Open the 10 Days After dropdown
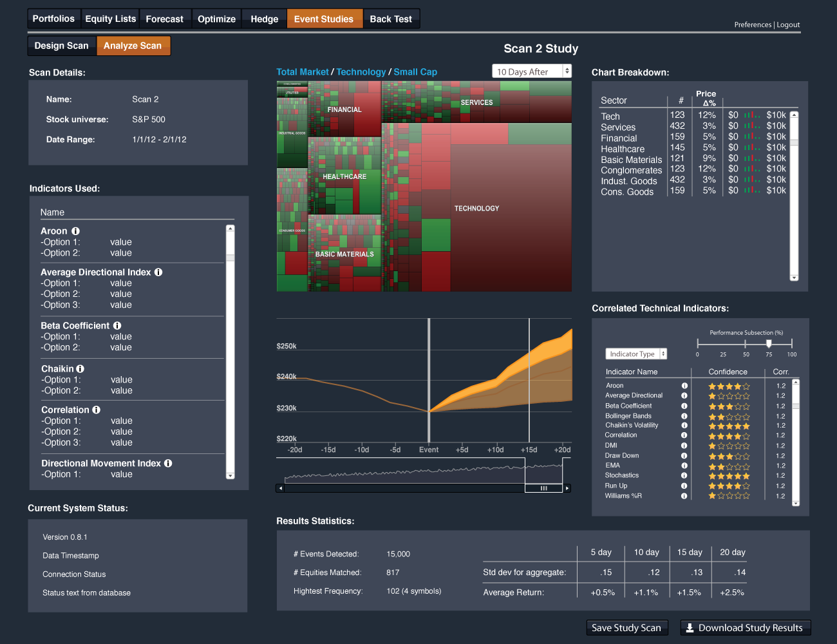Viewport: 837px width, 644px height. 532,71
